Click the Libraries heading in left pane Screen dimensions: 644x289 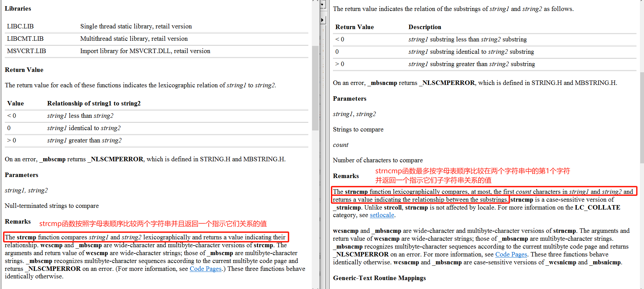(x=18, y=9)
